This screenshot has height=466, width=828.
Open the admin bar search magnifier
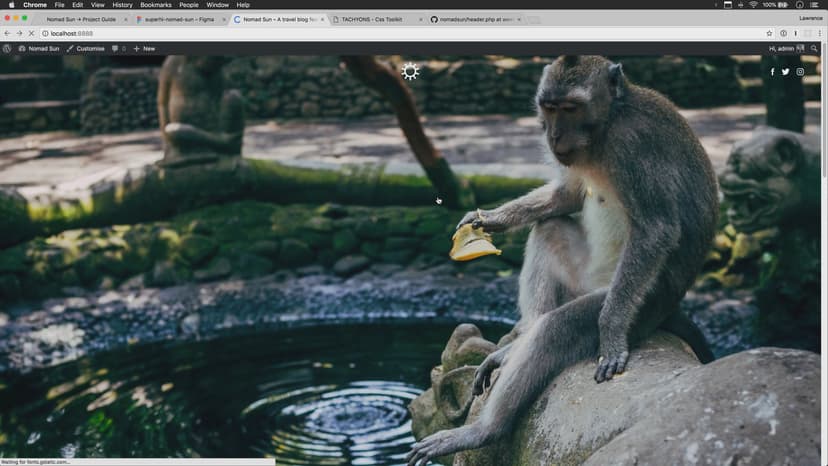(815, 48)
